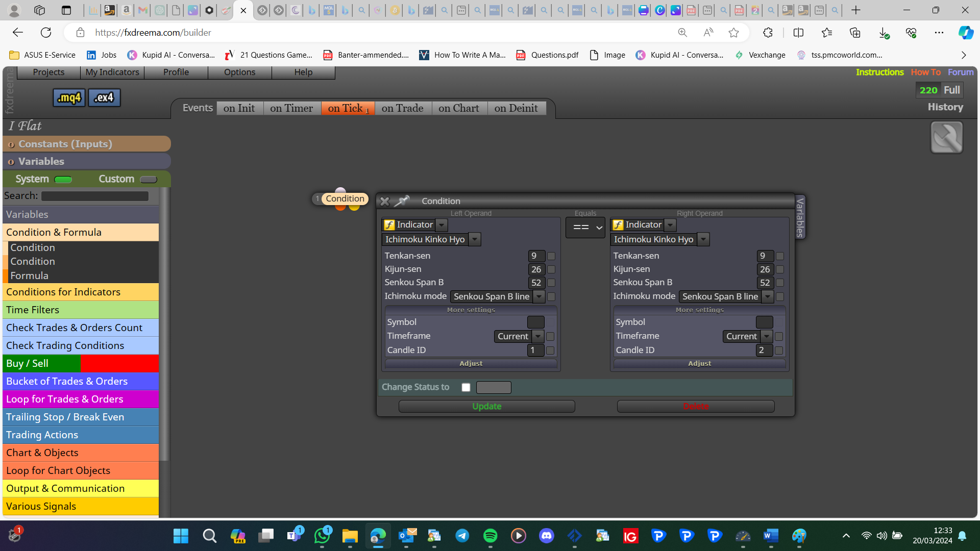Image resolution: width=980 pixels, height=551 pixels.
Task: Open left Ichimoku Kinko Hyo indicator dropdown
Action: (x=475, y=239)
